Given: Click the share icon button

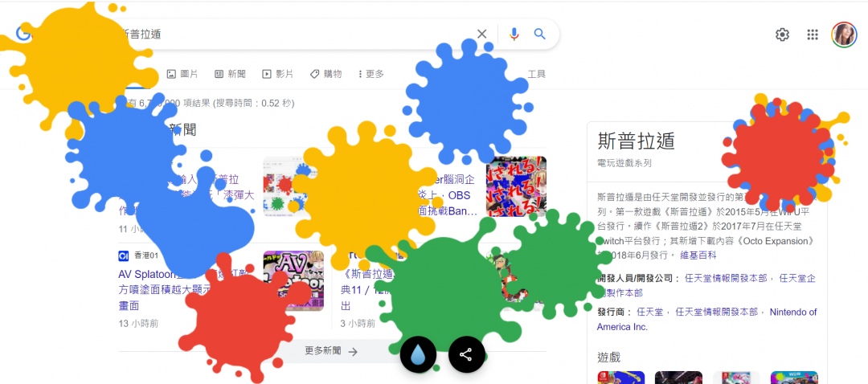Looking at the screenshot, I should pos(467,354).
